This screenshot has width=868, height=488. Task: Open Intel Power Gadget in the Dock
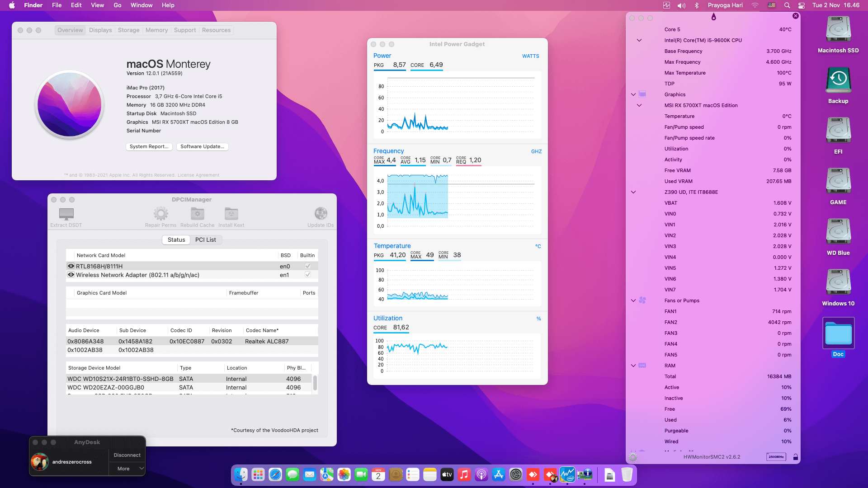pos(567,474)
